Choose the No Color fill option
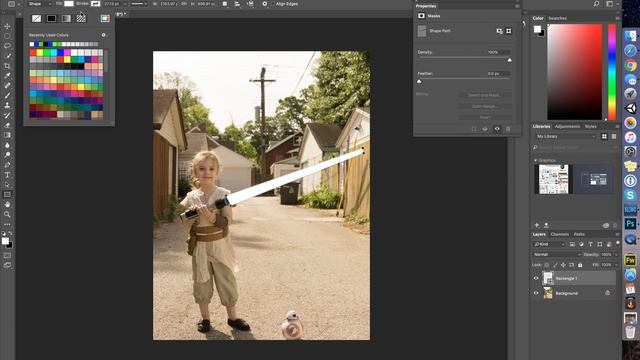Screen dimensions: 640x360 [36, 18]
